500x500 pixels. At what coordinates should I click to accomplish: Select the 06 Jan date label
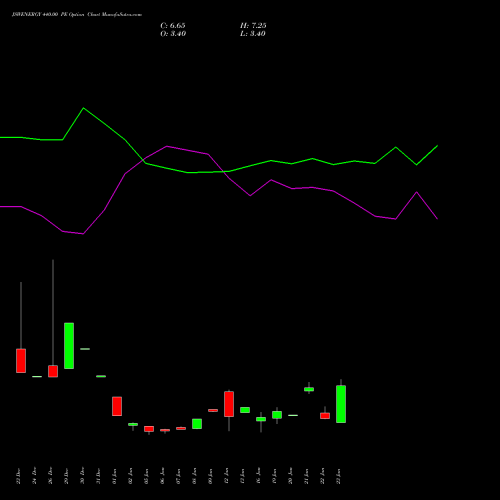tap(162, 476)
